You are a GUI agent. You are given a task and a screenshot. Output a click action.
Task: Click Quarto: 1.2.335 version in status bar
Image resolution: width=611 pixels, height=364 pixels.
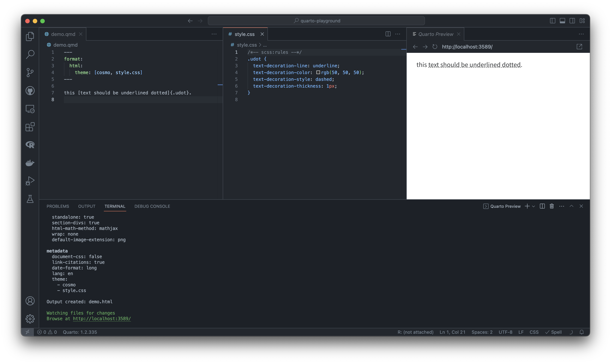pos(80,332)
